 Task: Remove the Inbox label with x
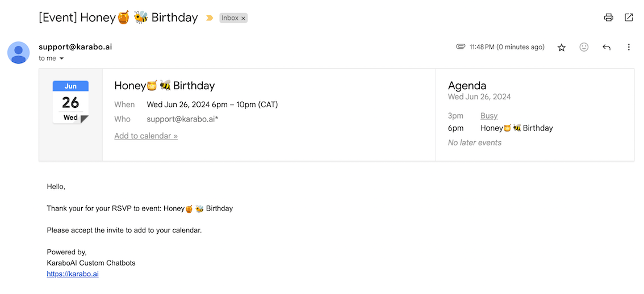(x=244, y=18)
